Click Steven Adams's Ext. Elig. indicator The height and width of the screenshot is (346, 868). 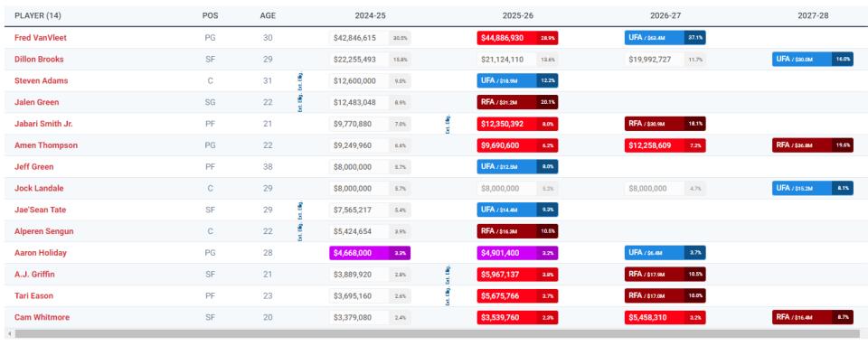(300, 80)
